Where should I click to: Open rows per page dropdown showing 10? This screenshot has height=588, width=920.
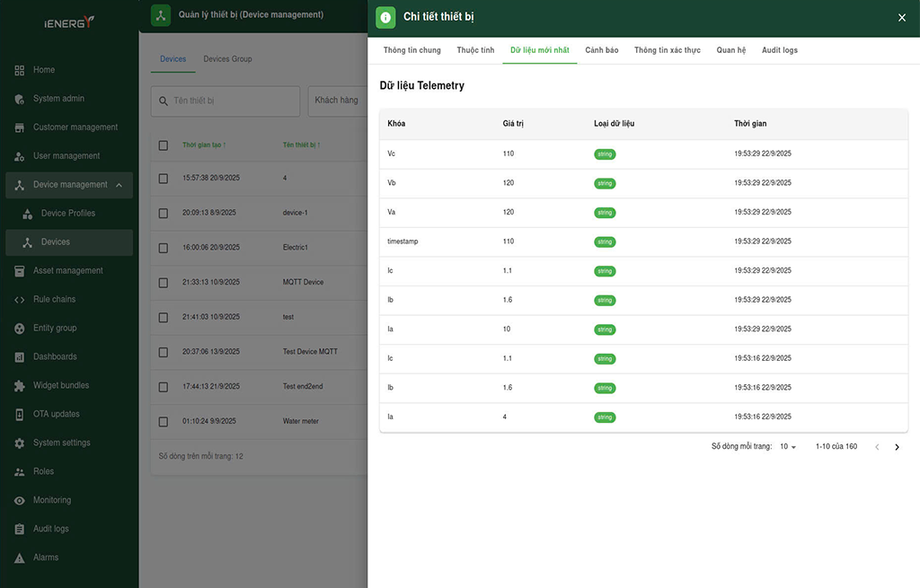coord(788,447)
